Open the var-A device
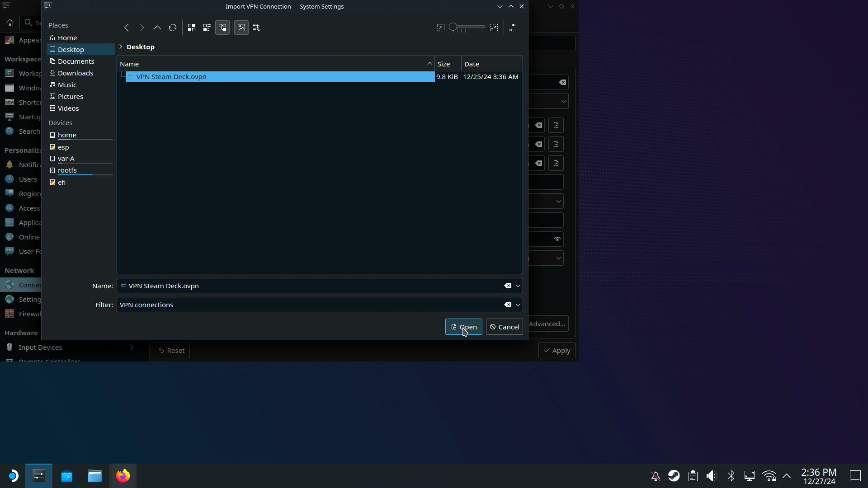 81,159
